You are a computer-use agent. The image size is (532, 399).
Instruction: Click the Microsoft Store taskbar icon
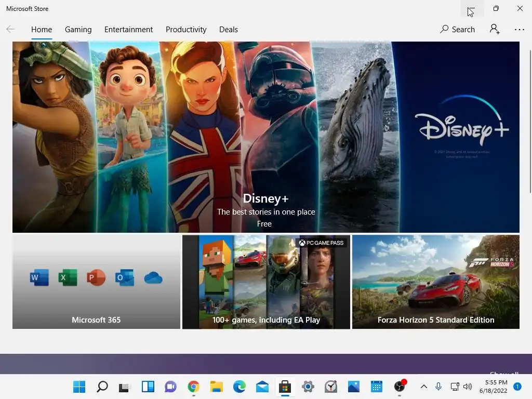[285, 387]
